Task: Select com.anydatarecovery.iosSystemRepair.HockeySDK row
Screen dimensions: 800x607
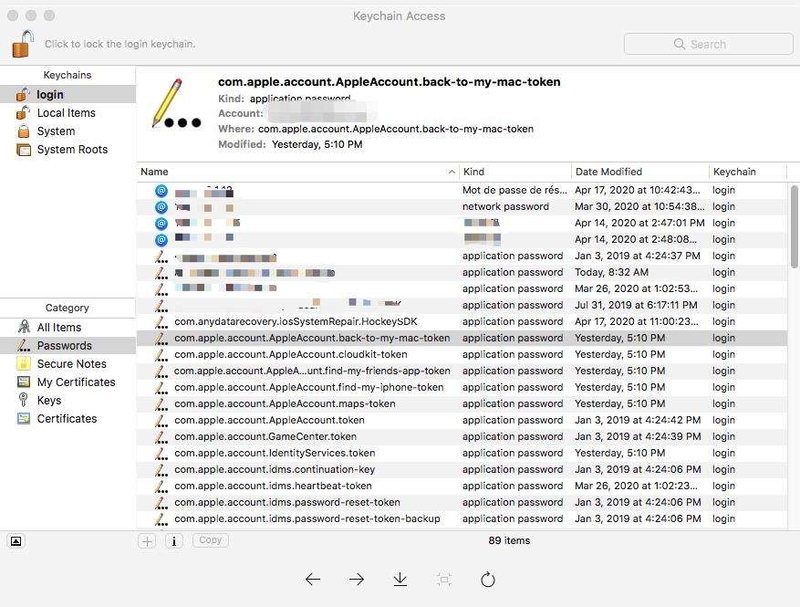Action: 462,321
